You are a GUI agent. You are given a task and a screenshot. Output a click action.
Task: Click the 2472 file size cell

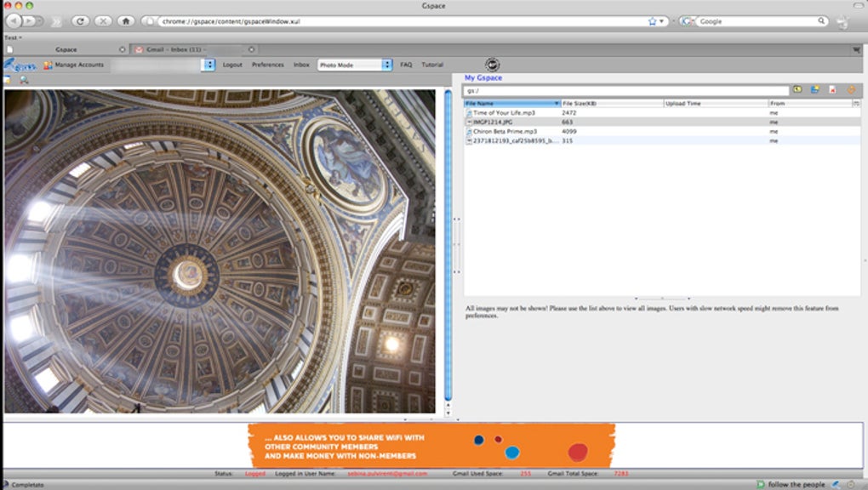click(569, 113)
